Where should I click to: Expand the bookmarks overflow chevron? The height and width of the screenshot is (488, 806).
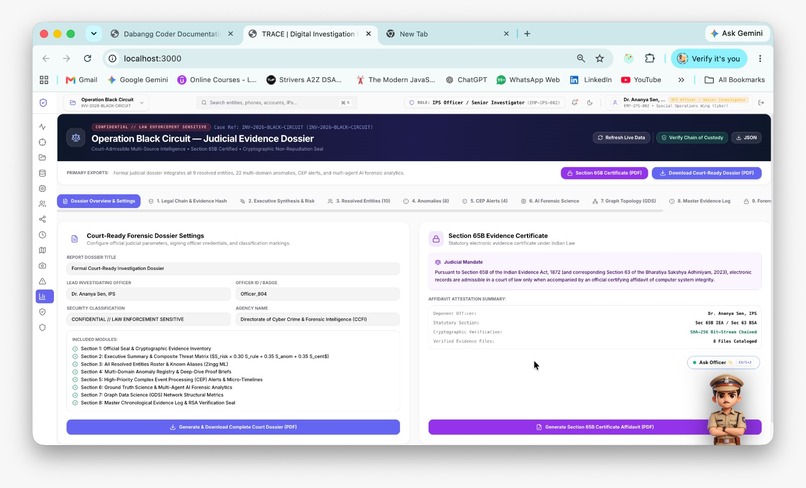tap(681, 80)
